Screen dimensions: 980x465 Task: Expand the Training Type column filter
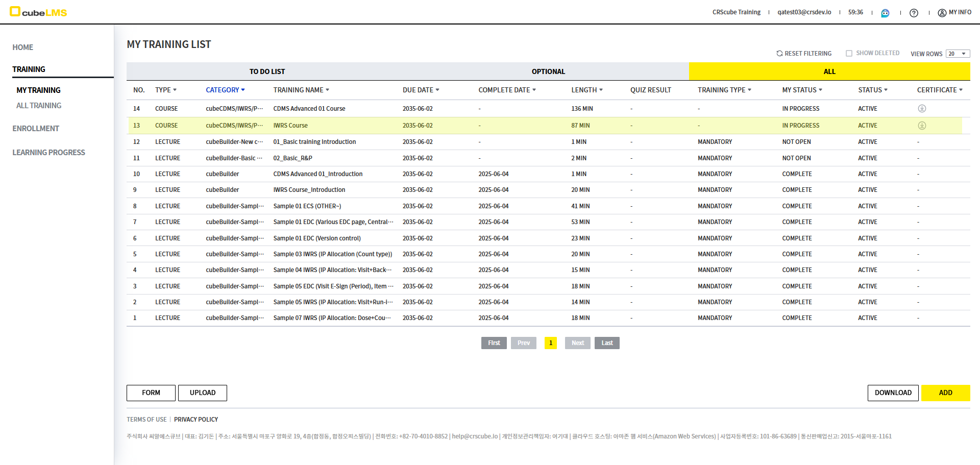749,90
